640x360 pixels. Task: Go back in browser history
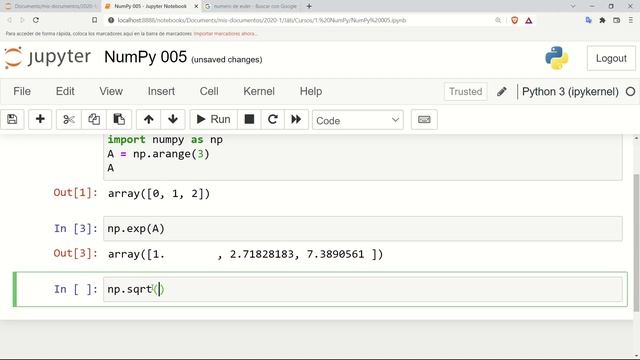(x=9, y=20)
